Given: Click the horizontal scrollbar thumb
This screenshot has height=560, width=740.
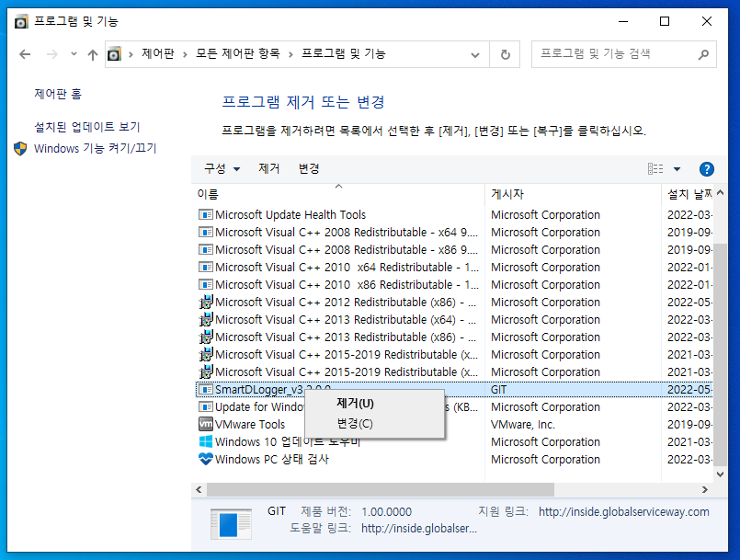Looking at the screenshot, I should (381, 489).
